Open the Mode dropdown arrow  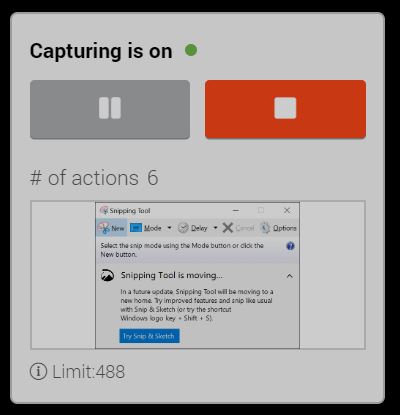(169, 228)
